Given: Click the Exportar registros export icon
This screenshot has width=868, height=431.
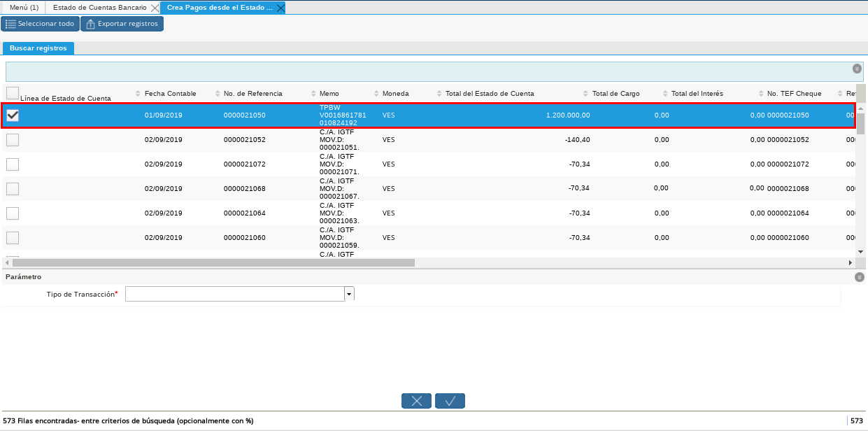Looking at the screenshot, I should click(x=90, y=24).
